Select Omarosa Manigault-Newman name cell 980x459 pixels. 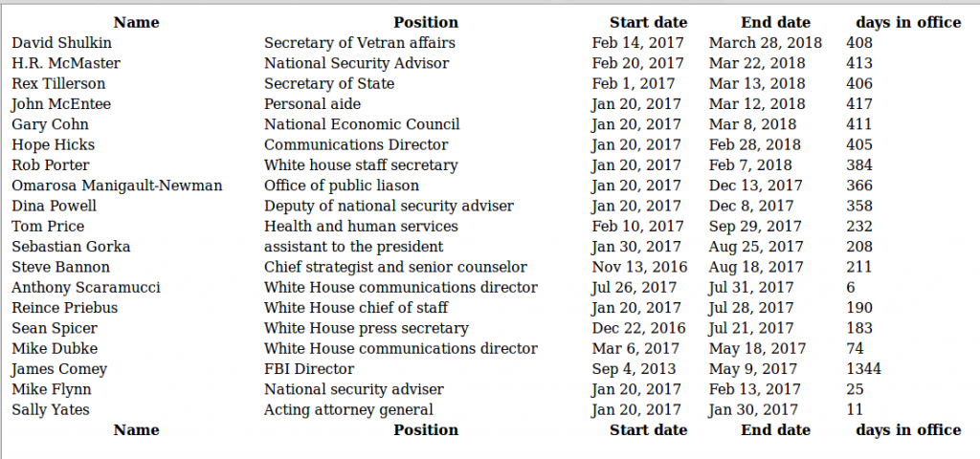[117, 186]
